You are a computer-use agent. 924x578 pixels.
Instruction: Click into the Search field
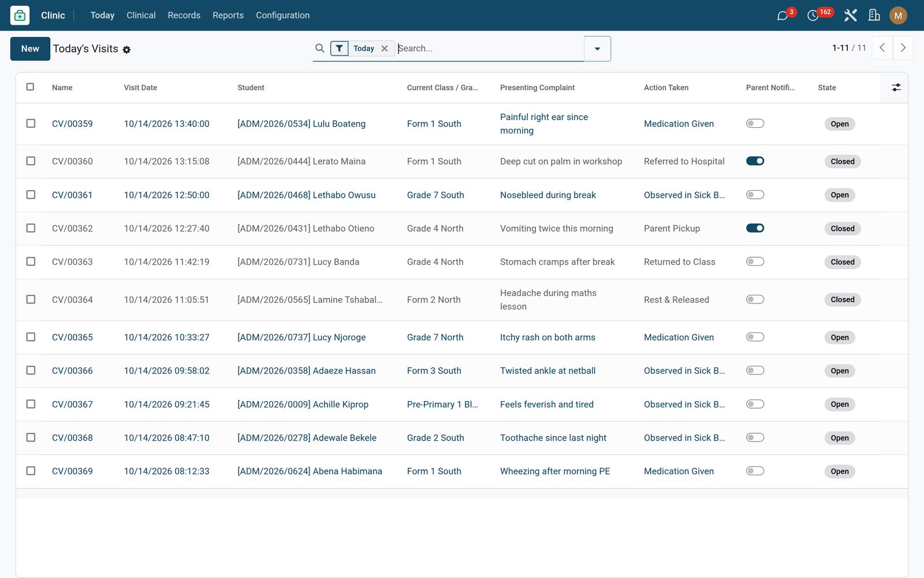490,49
